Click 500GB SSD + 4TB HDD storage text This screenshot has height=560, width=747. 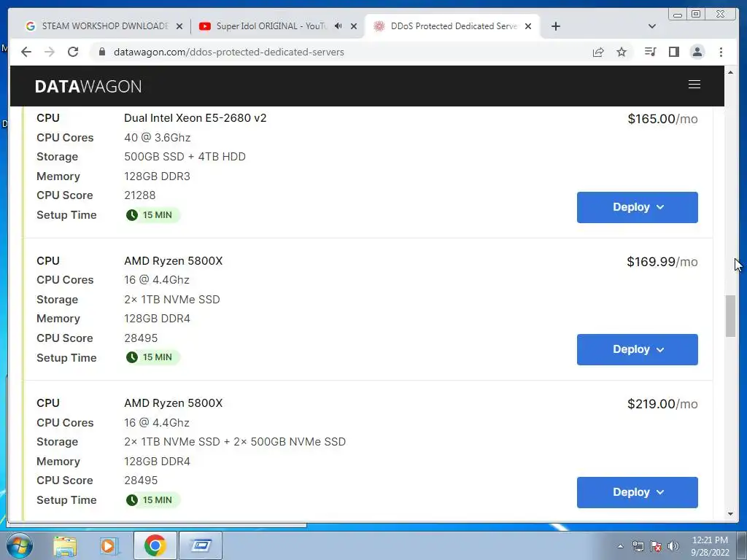(x=185, y=157)
